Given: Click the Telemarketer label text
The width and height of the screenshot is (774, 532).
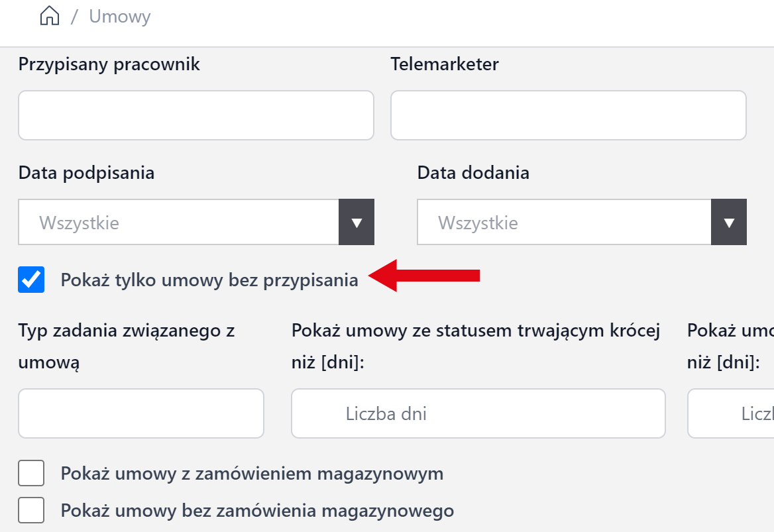Looking at the screenshot, I should (x=445, y=64).
